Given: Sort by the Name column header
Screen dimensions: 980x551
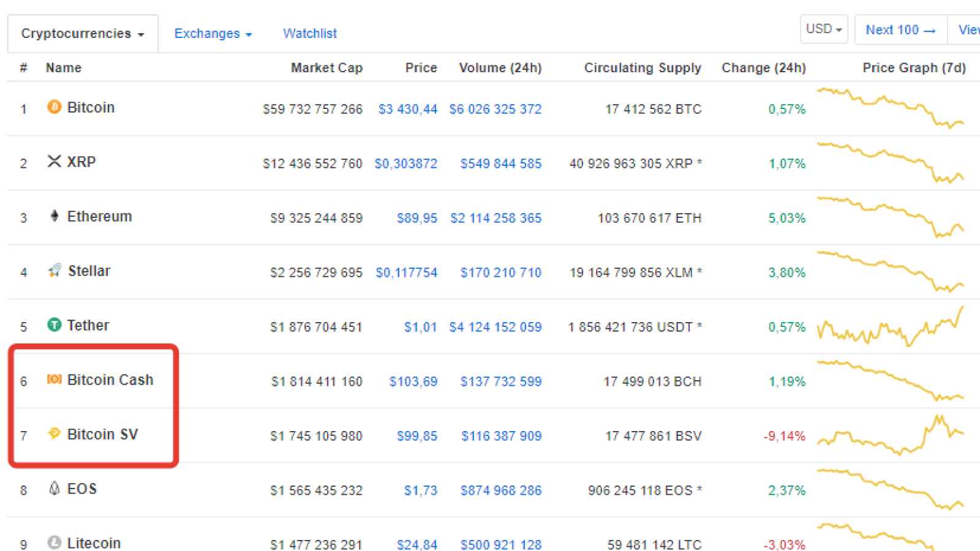Looking at the screenshot, I should point(64,68).
